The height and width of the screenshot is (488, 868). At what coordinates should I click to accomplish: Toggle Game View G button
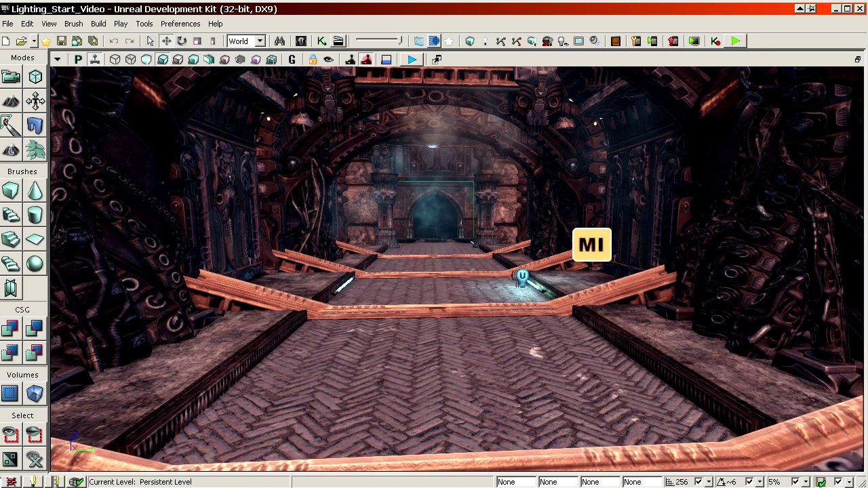click(x=292, y=60)
